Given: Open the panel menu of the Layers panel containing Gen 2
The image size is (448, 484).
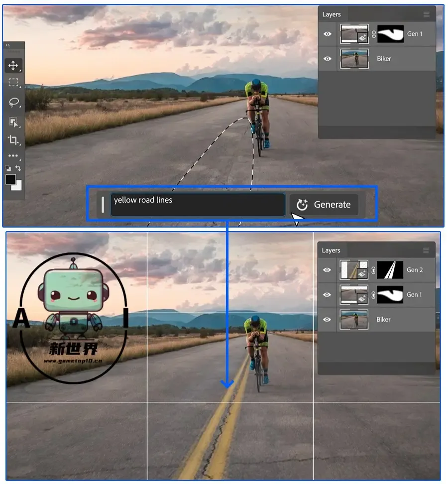Looking at the screenshot, I should point(426,250).
